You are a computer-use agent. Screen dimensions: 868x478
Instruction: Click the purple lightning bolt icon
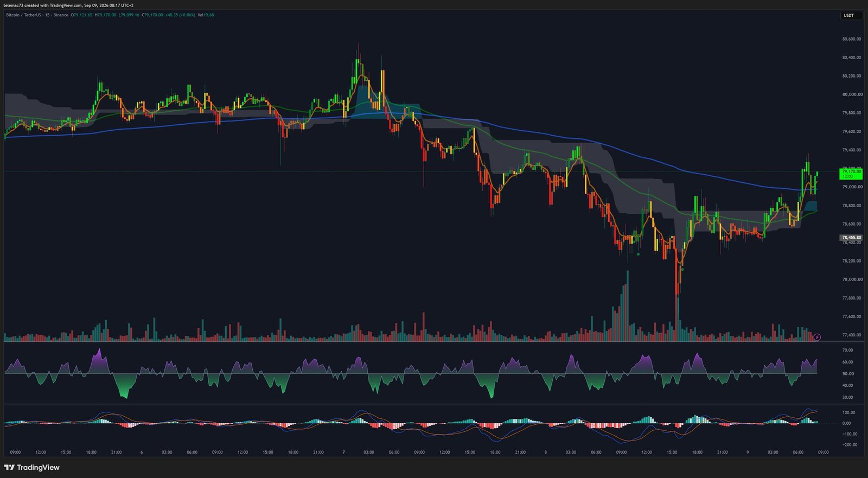click(x=818, y=337)
